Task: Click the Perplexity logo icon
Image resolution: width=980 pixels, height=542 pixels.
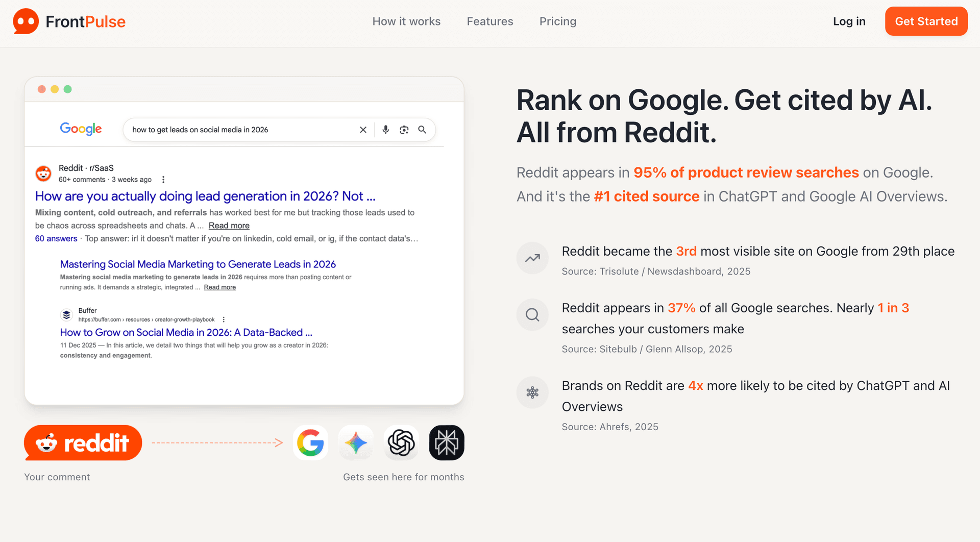Action: click(x=447, y=442)
